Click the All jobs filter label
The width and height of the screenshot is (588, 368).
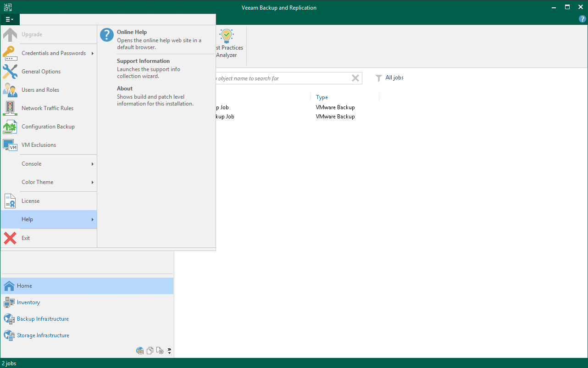point(394,78)
